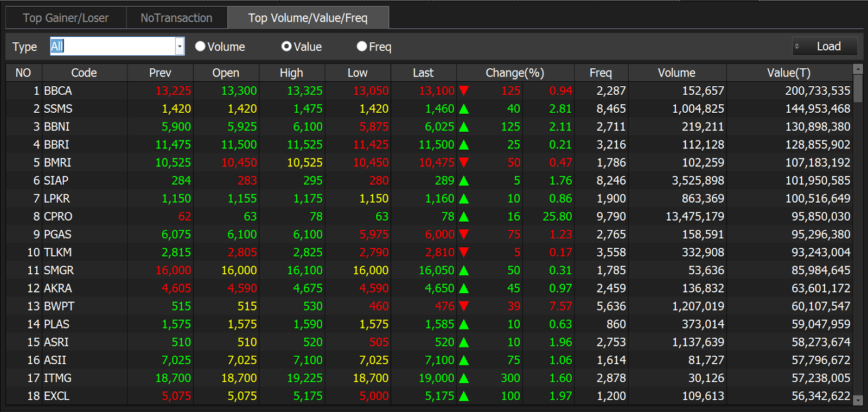868x412 pixels.
Task: Click scrollbar down arrow of the table
Action: [x=858, y=400]
